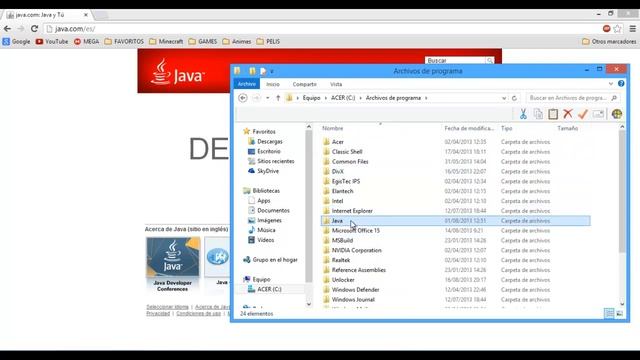Expand the Explorer ribbon chevron

pos(611,84)
